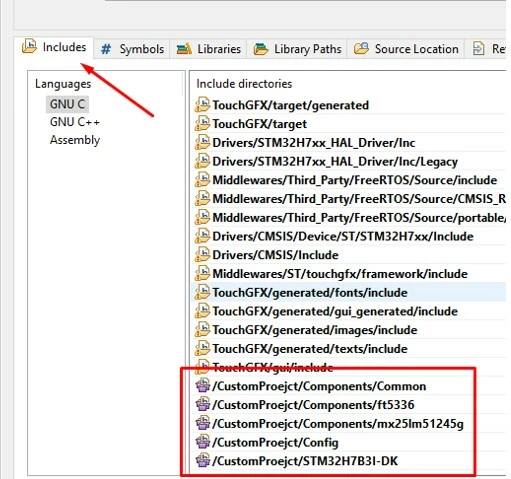The width and height of the screenshot is (511, 479).
Task: Open the Source Location tab
Action: [x=406, y=49]
